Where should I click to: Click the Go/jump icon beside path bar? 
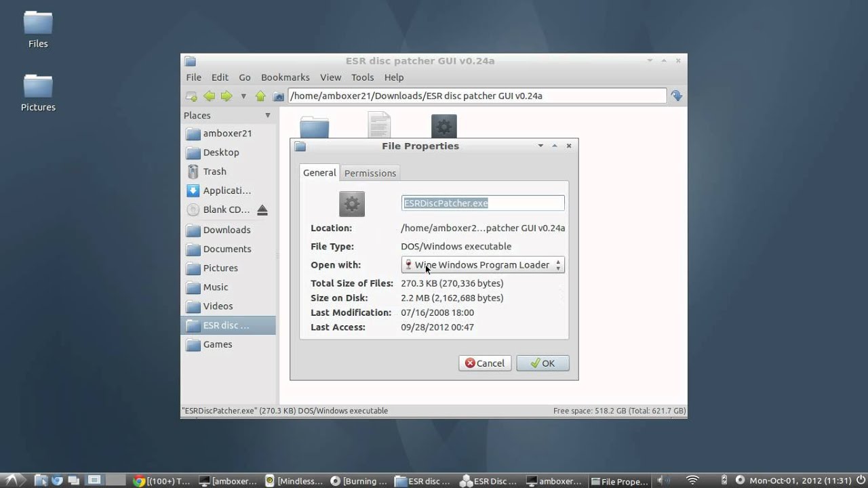676,96
